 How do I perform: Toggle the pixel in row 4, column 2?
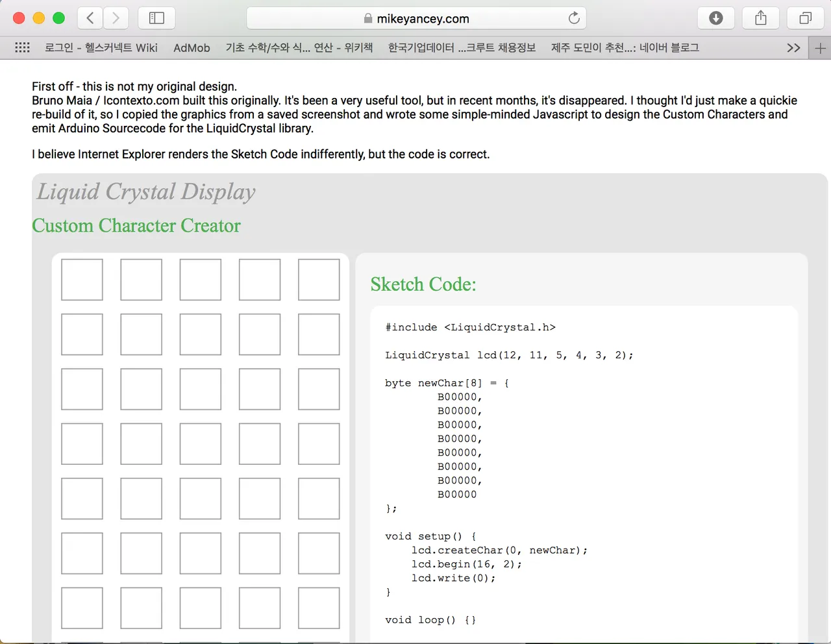[141, 444]
